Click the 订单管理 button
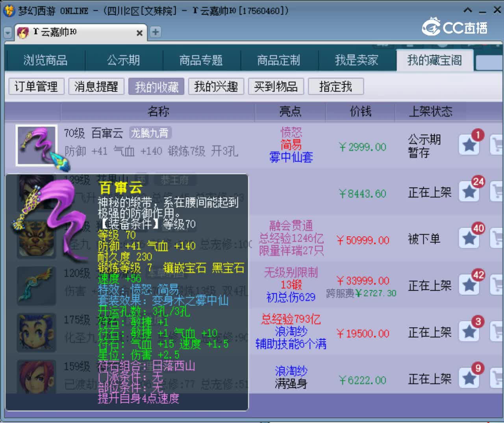The height and width of the screenshot is (423, 504). (36, 86)
